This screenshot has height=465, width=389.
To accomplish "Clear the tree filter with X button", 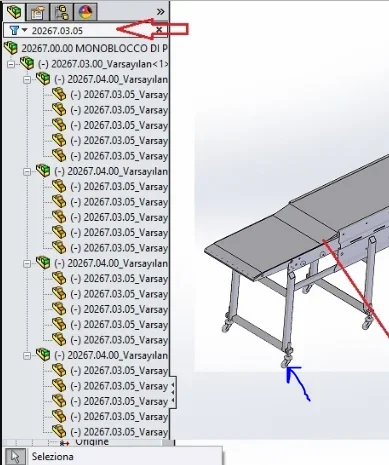I will pyautogui.click(x=159, y=30).
